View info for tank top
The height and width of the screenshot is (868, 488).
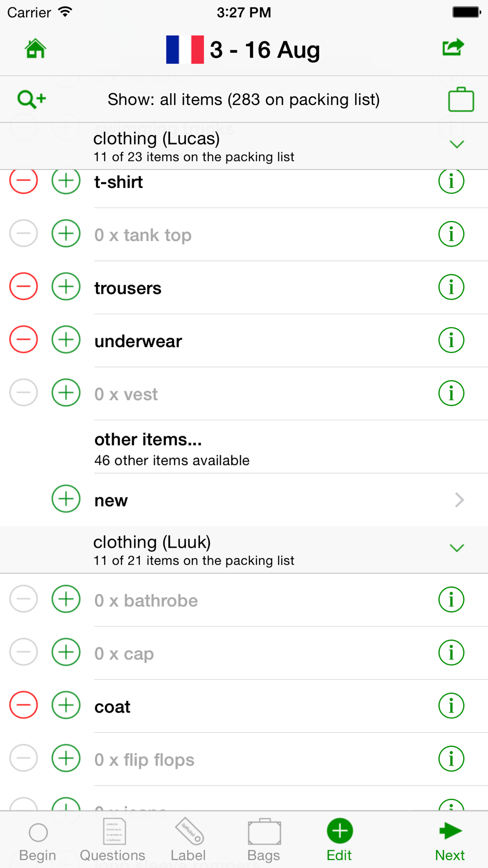[451, 234]
